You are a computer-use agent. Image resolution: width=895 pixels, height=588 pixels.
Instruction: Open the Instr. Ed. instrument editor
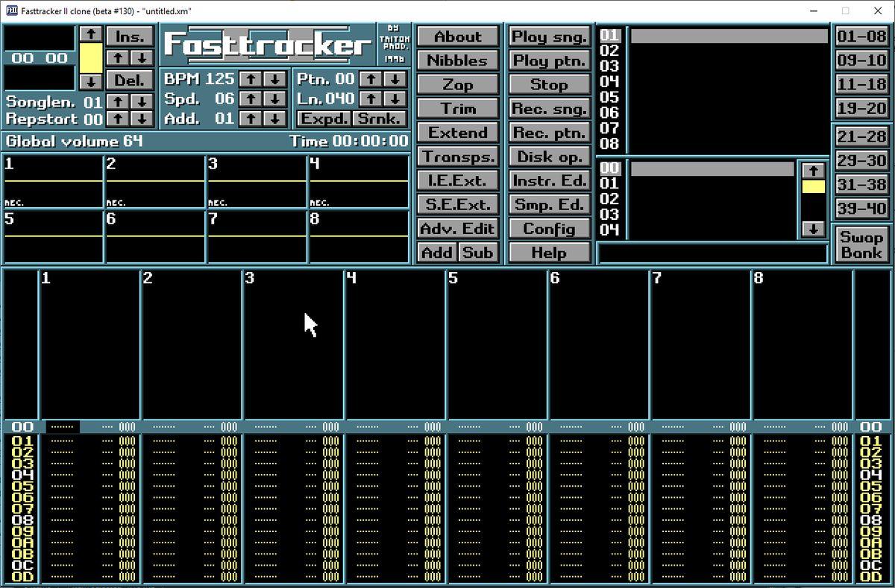tap(549, 180)
